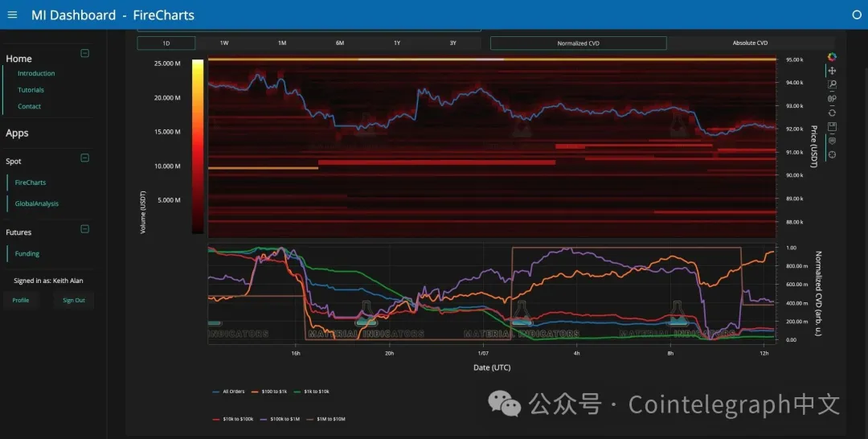Click the Sign Out button

point(74,300)
